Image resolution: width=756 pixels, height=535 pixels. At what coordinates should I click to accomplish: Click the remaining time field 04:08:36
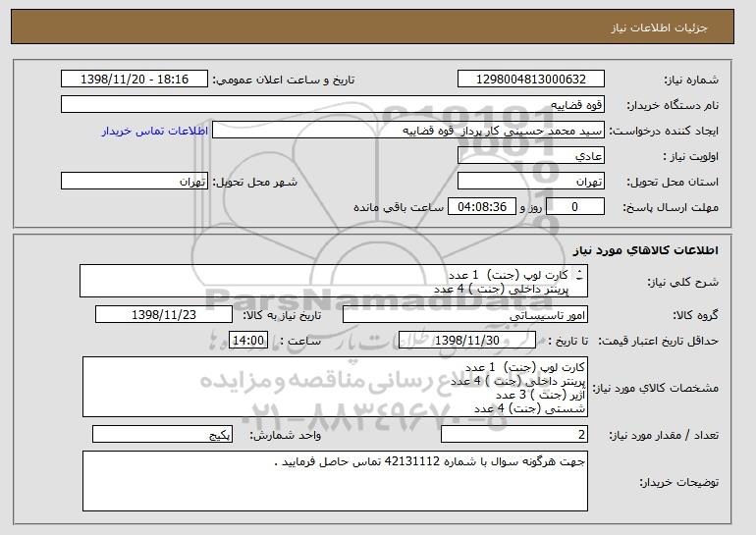tap(482, 207)
